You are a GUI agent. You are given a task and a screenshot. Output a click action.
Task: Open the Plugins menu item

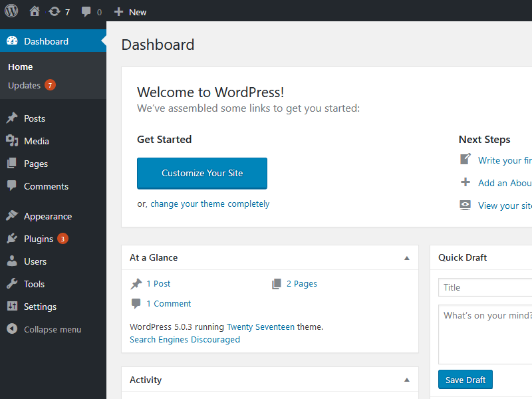[x=39, y=239]
